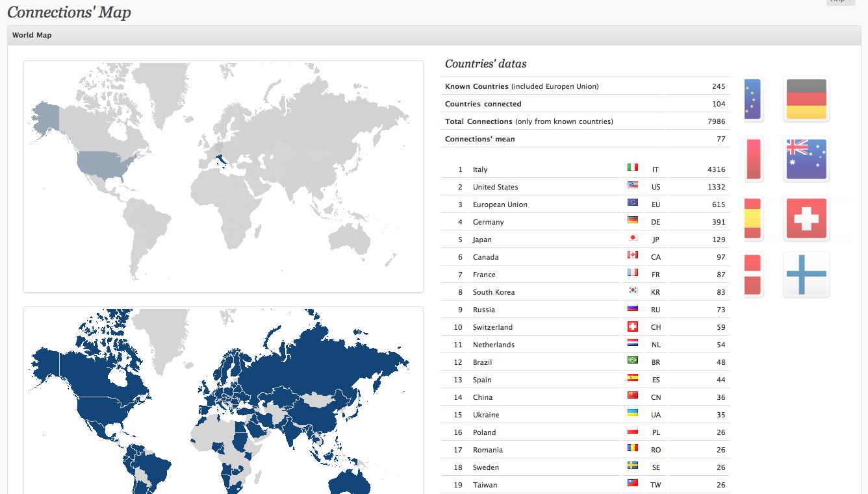Screen dimensions: 868x494
Task: Click the 'Countries connected' row label
Action: (x=483, y=104)
